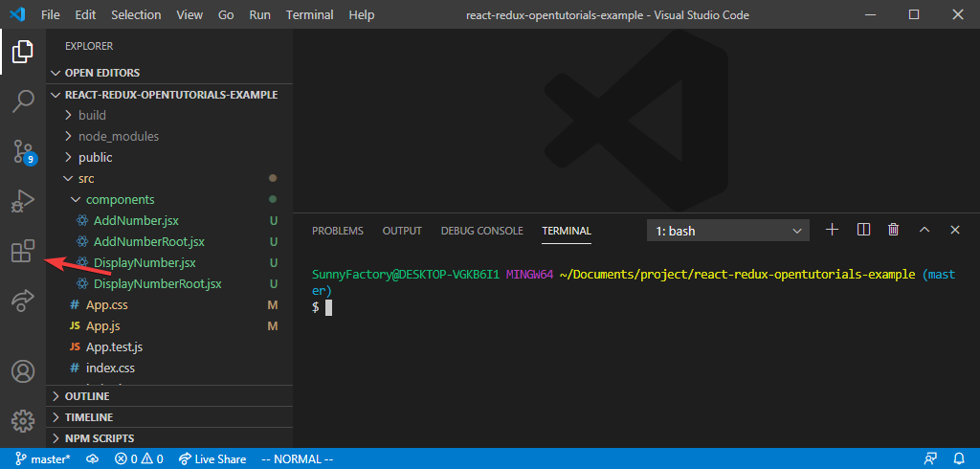Open App.js file
980x469 pixels.
pyautogui.click(x=169, y=326)
